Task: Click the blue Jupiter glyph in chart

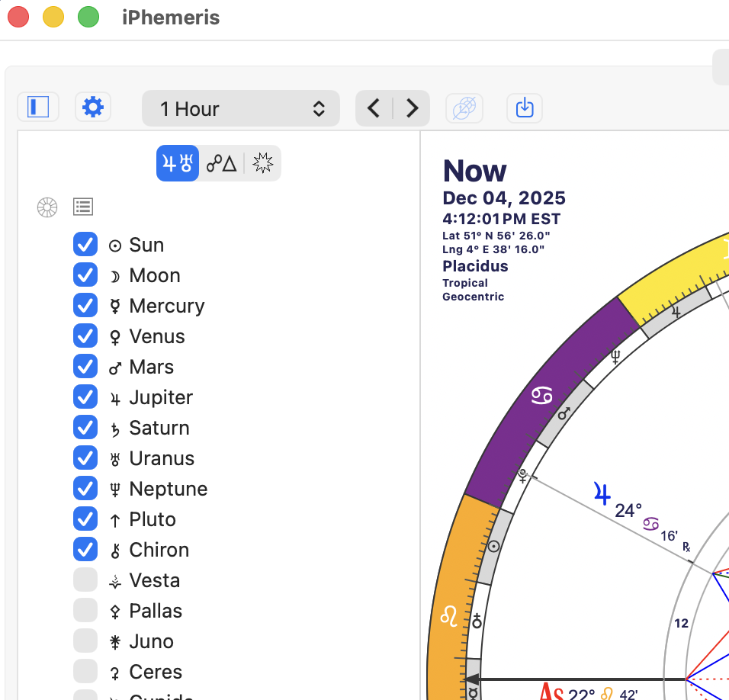Action: click(602, 495)
